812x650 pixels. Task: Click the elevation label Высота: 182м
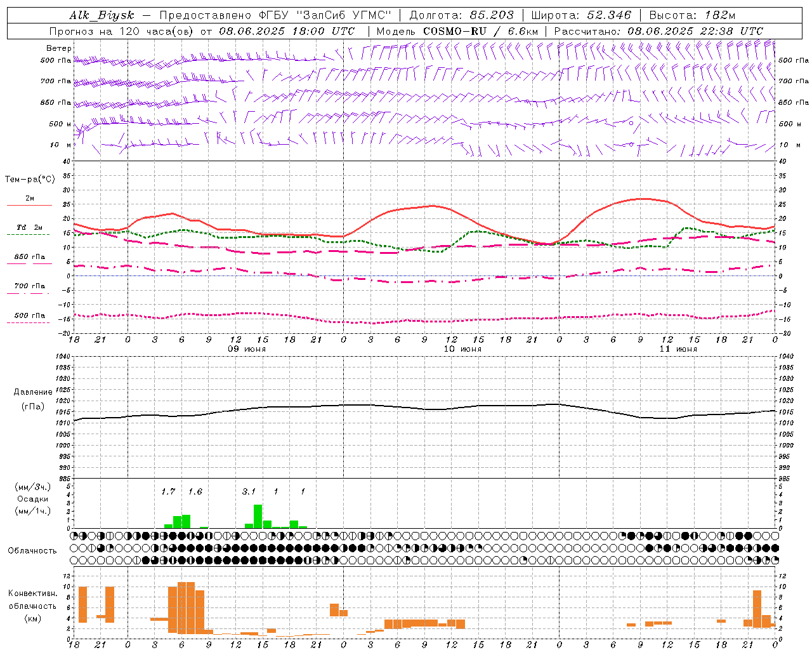692,15
